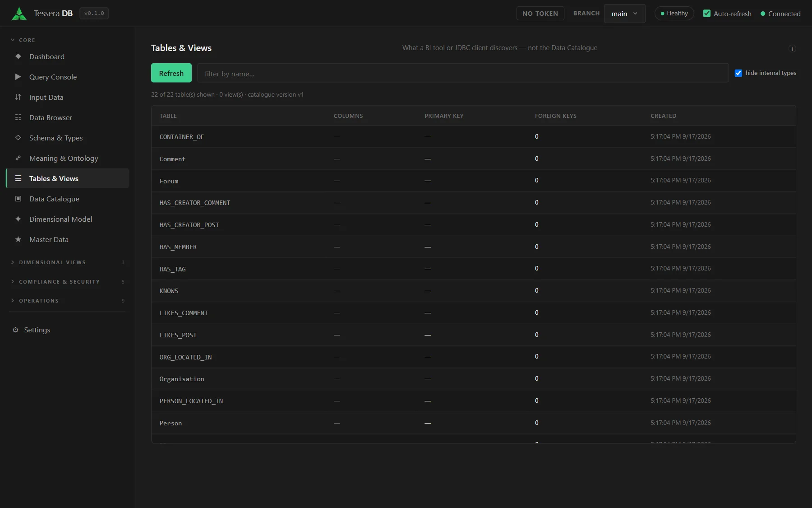
Task: Select the Forum table row
Action: tap(473, 181)
